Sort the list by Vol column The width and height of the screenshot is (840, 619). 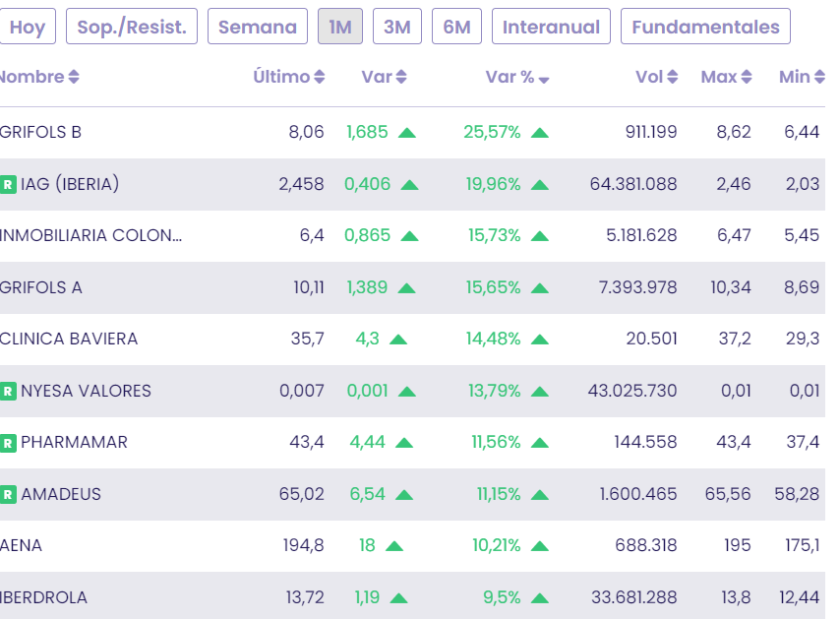(657, 77)
